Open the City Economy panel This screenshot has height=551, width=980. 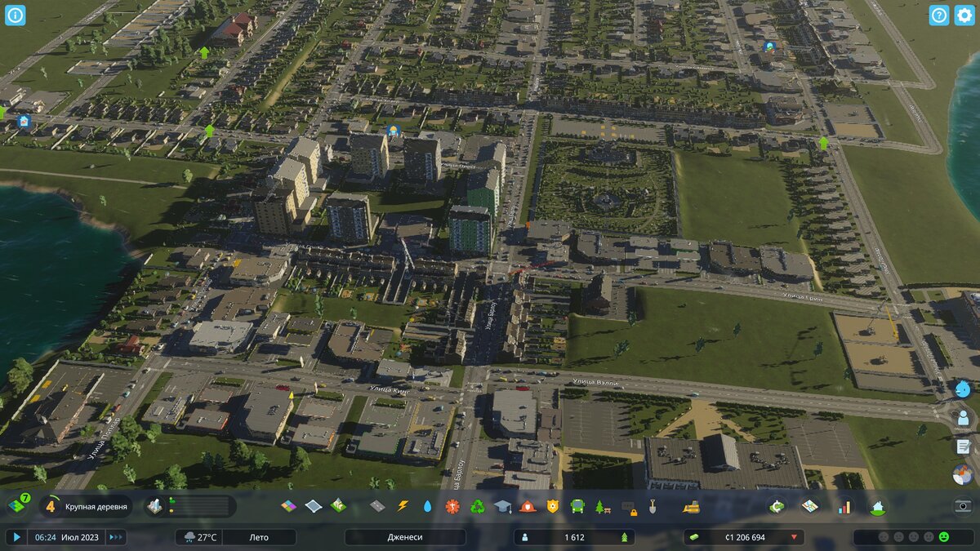(x=777, y=506)
